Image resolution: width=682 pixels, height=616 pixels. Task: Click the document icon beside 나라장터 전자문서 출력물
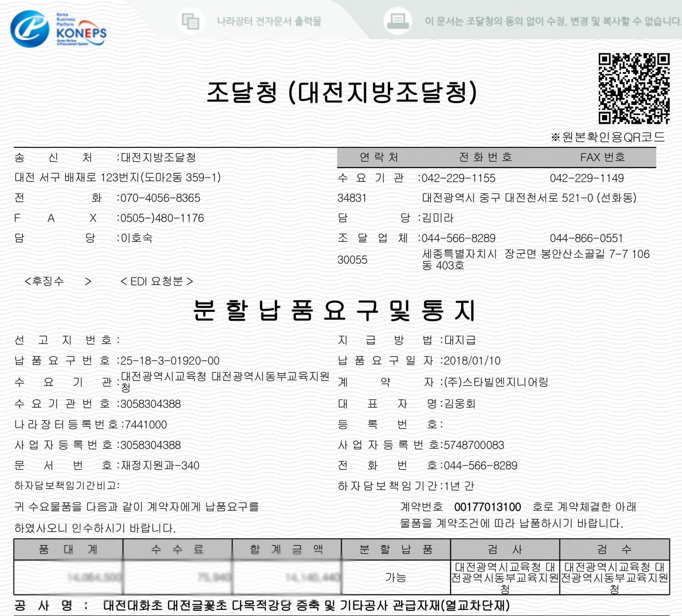pos(190,21)
